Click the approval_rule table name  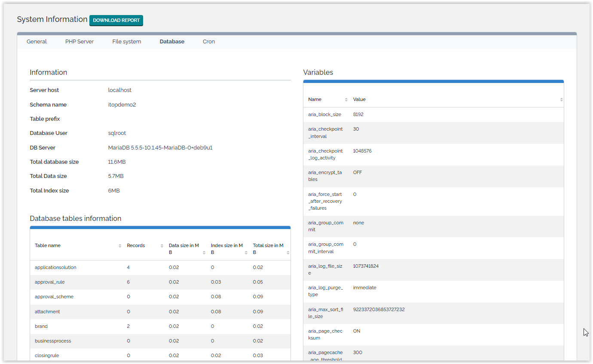tap(50, 282)
